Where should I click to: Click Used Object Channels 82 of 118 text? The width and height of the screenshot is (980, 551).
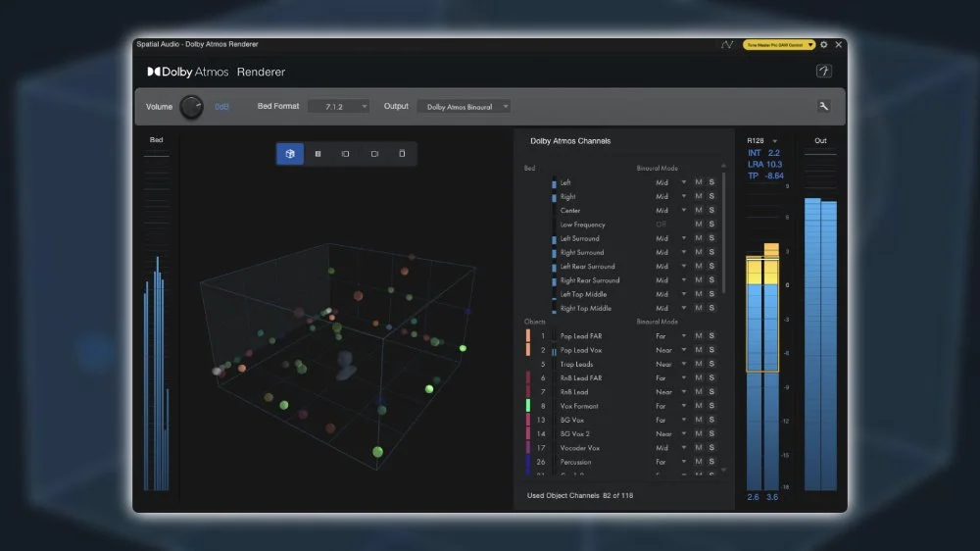(x=580, y=495)
